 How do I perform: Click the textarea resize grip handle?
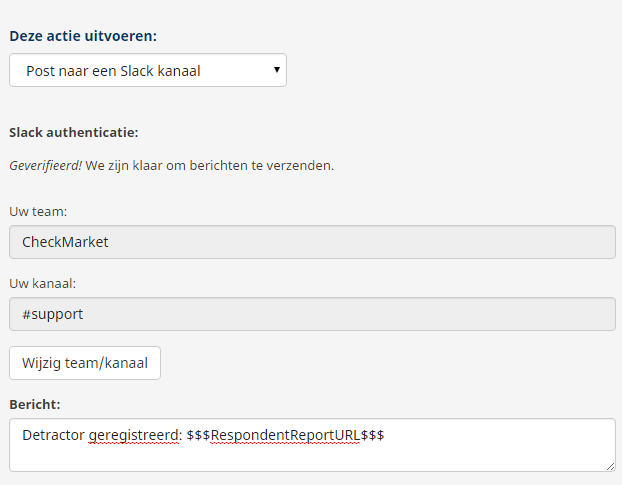(x=610, y=467)
